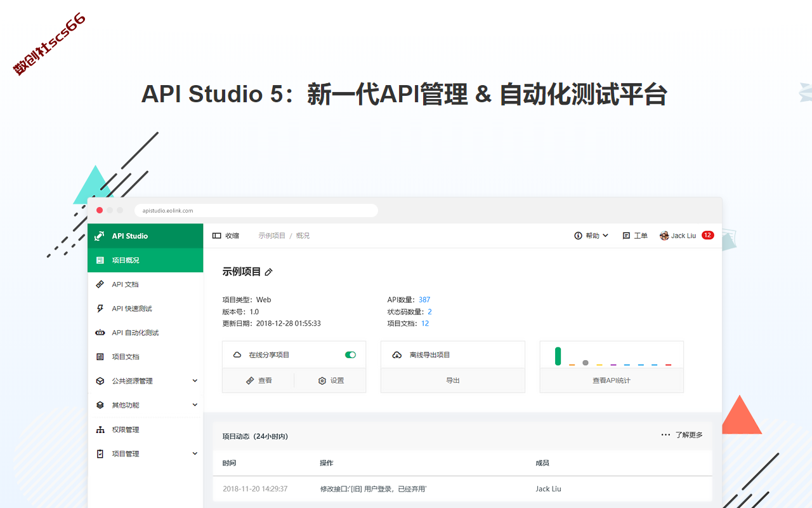Click the 导出 button

453,380
